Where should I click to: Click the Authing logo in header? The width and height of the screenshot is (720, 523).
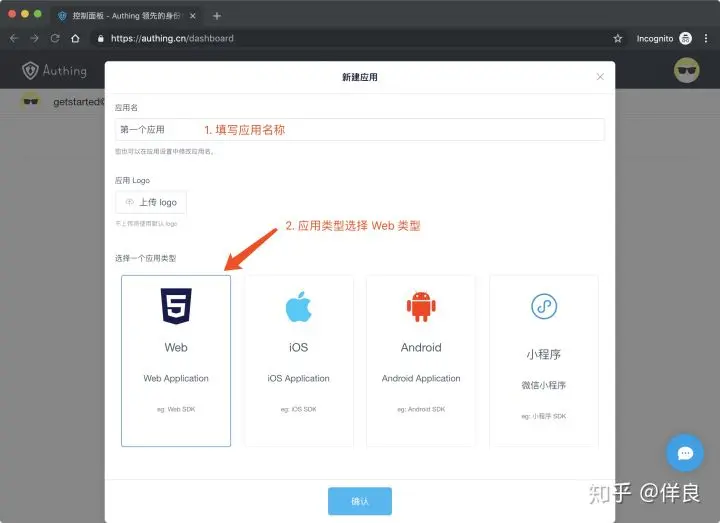[x=54, y=71]
